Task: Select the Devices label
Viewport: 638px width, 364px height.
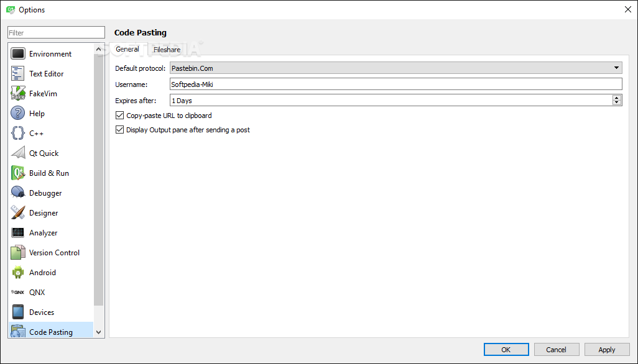Action: coord(42,312)
